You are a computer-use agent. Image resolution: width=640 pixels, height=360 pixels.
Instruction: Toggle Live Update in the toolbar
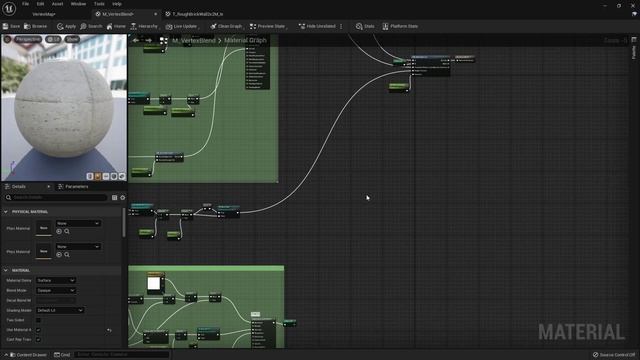[x=182, y=26]
